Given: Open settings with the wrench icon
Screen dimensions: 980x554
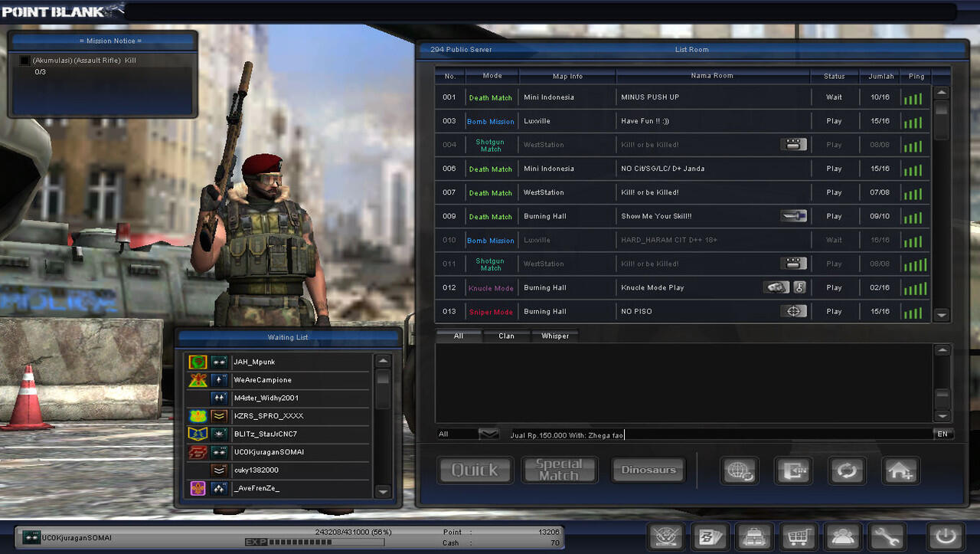Looking at the screenshot, I should 888,537.
